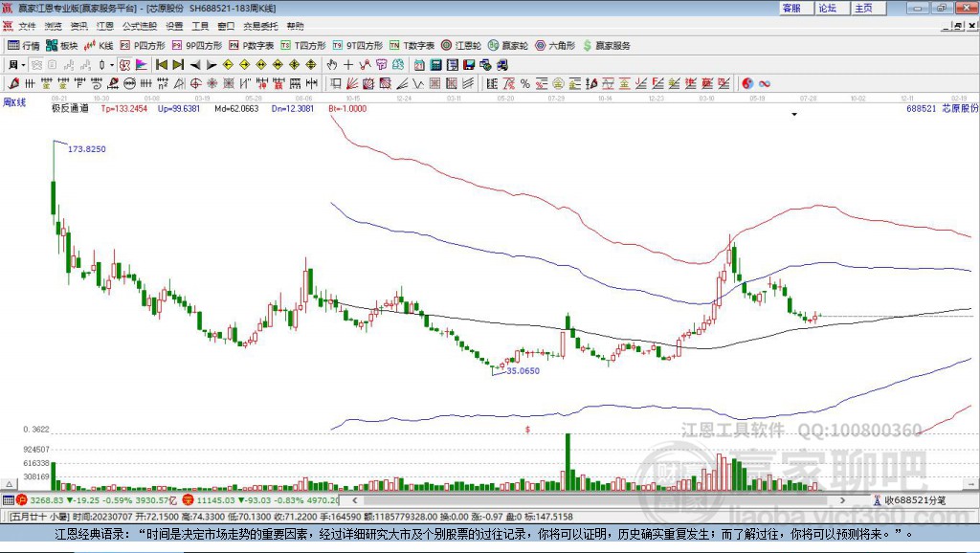Click the 35.0650 low price label
The image size is (980, 553).
pyautogui.click(x=523, y=370)
